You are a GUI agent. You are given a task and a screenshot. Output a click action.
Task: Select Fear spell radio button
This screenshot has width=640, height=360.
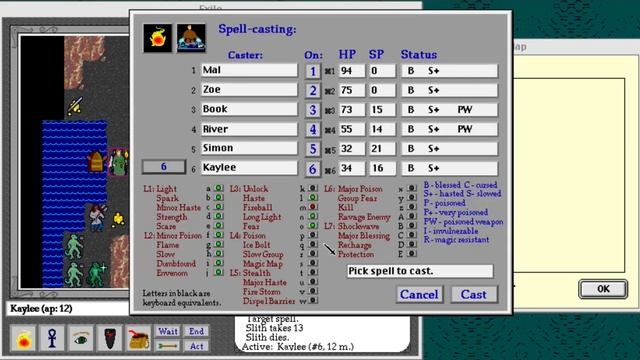[x=313, y=226]
